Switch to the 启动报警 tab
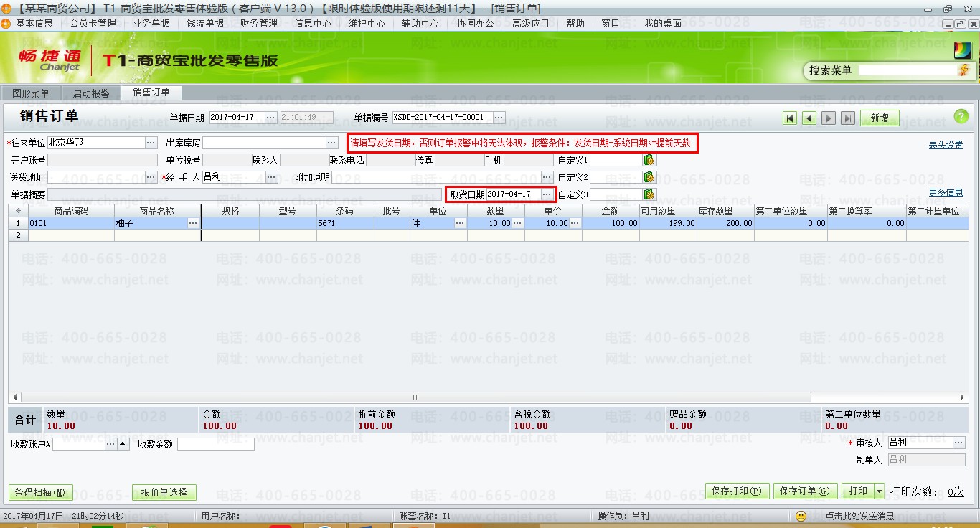 click(x=91, y=93)
